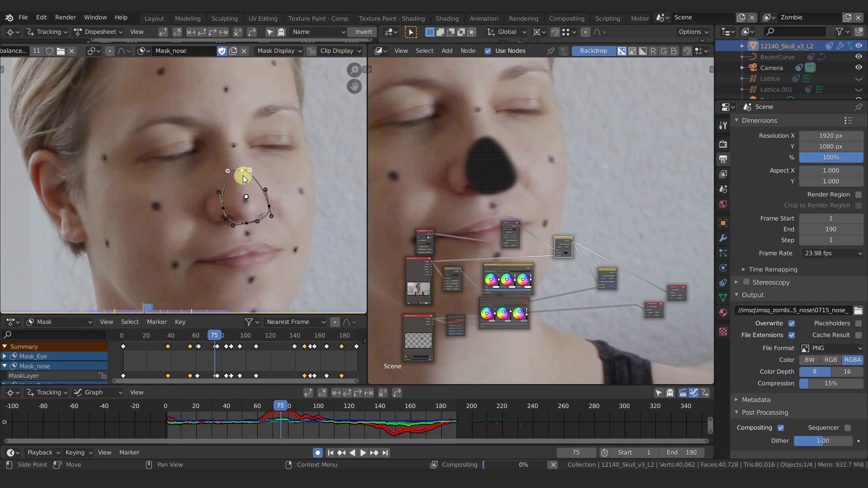The width and height of the screenshot is (868, 488).
Task: Hide 12140_Skull_v3_L2 with eye icon
Action: tap(859, 46)
